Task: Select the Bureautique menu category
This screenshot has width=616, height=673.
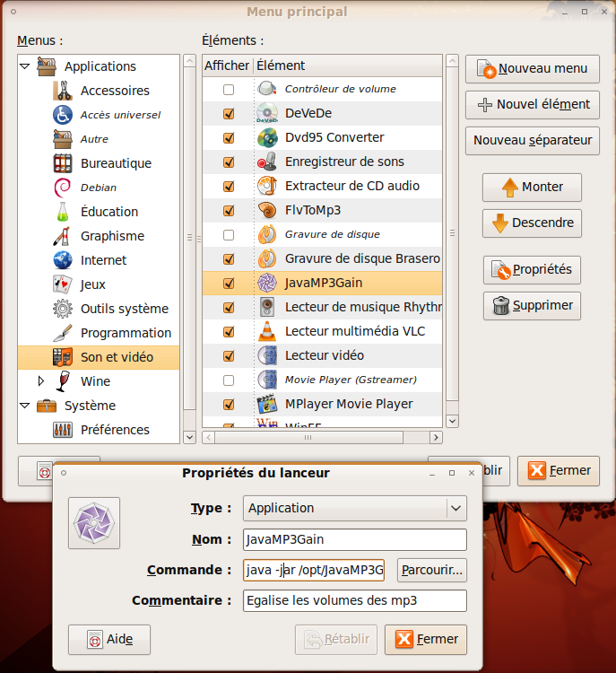Action: (x=116, y=163)
